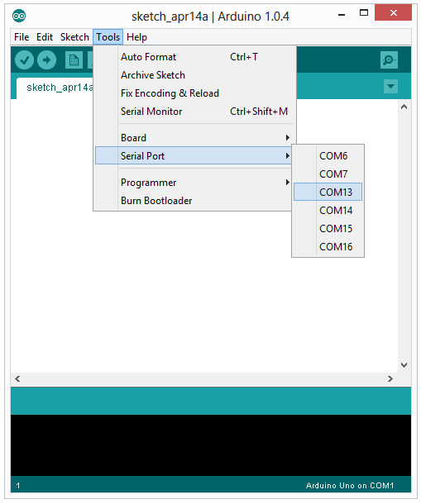Screen dimensions: 421x504
Task: Maximize the Arduino window
Action: coord(364,13)
